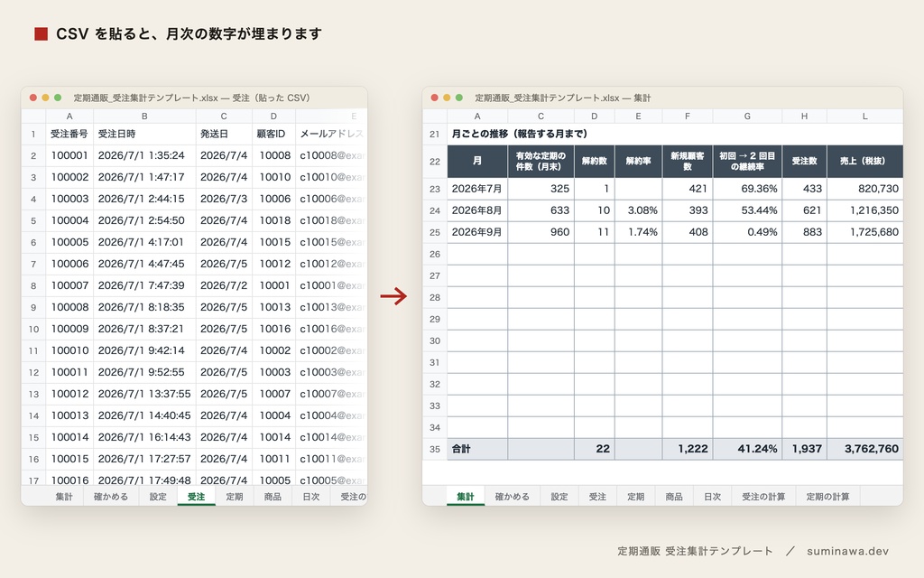Open 受注の計算 tab in right window

tap(763, 497)
